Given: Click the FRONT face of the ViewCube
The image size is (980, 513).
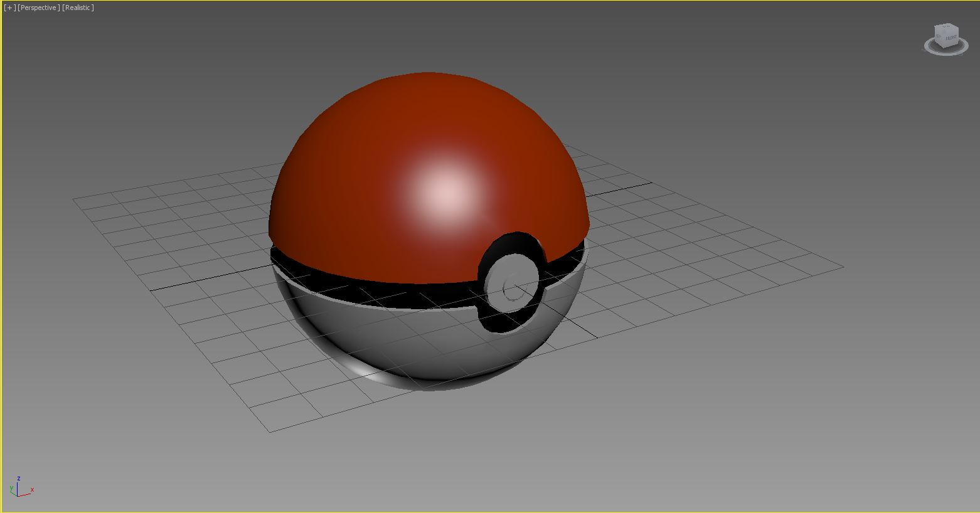Looking at the screenshot, I should [x=951, y=38].
